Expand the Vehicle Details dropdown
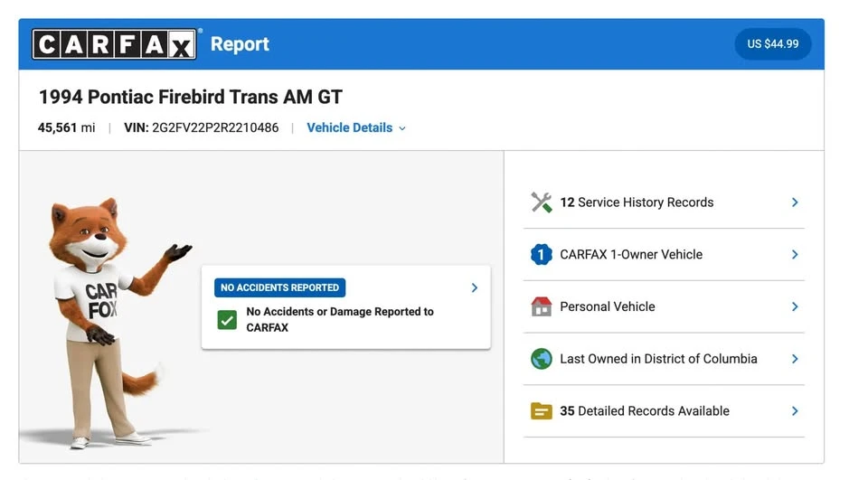The image size is (868, 480). (356, 127)
